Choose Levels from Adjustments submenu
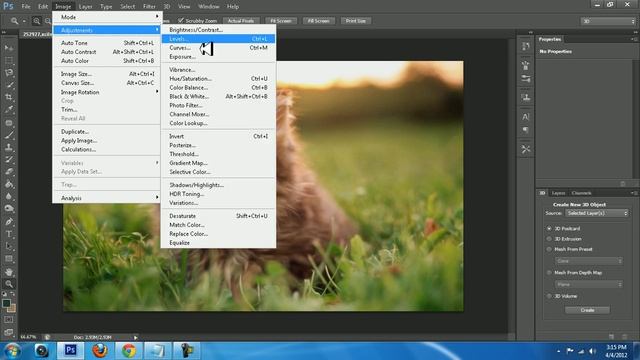Screen dimensions: 640x360 tap(218, 39)
